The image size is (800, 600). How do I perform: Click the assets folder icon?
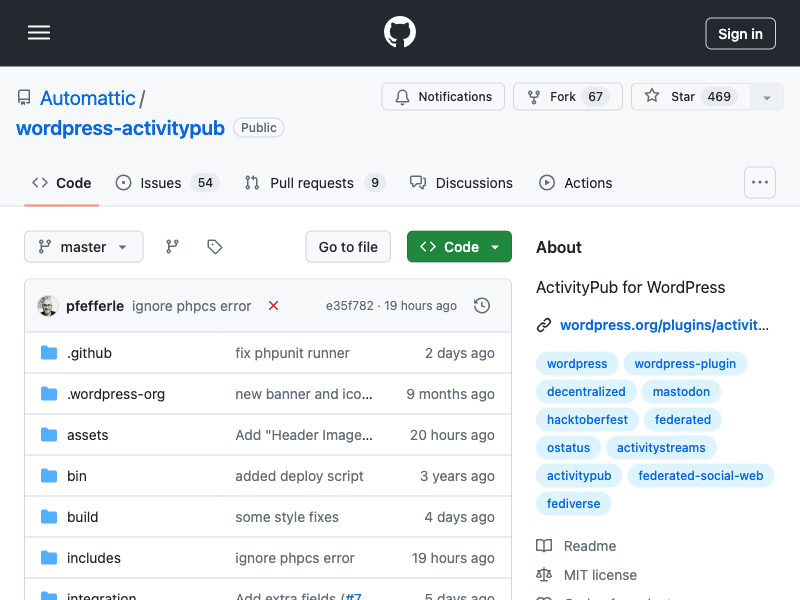(x=49, y=435)
